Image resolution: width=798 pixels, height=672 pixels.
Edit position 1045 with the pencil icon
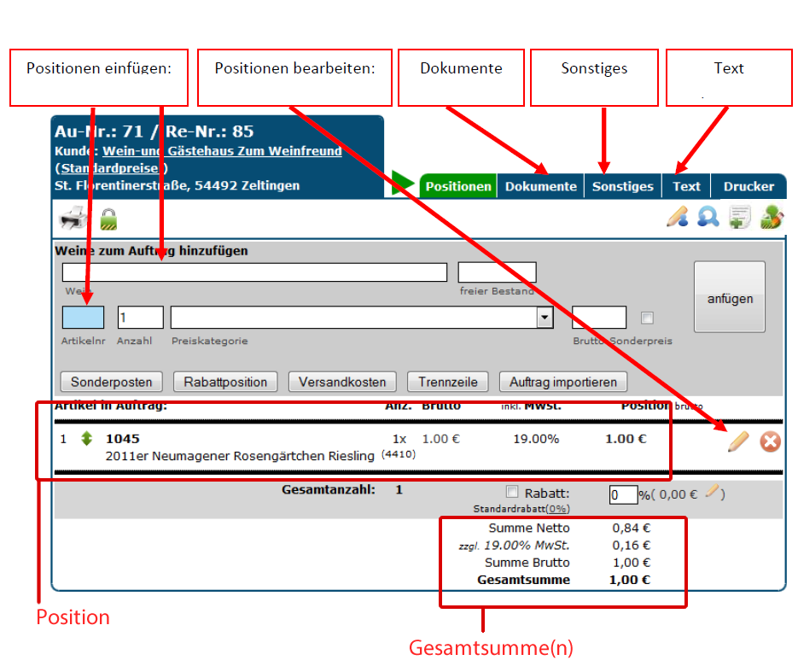tap(738, 441)
